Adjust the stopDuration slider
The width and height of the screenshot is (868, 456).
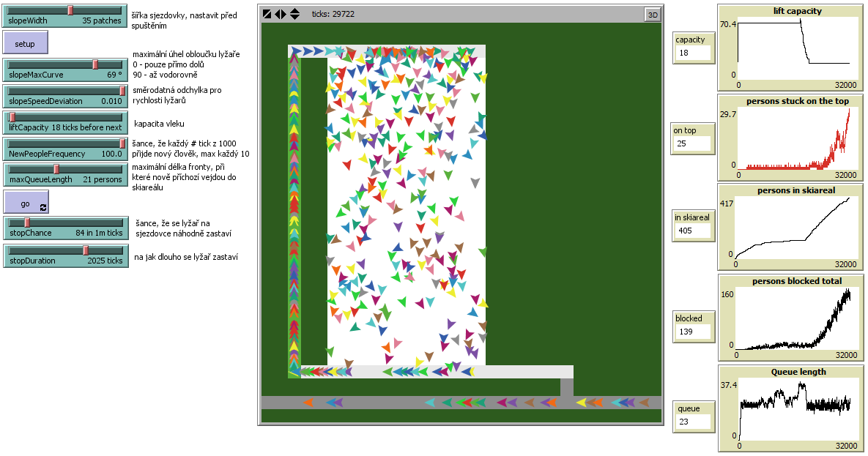point(85,249)
